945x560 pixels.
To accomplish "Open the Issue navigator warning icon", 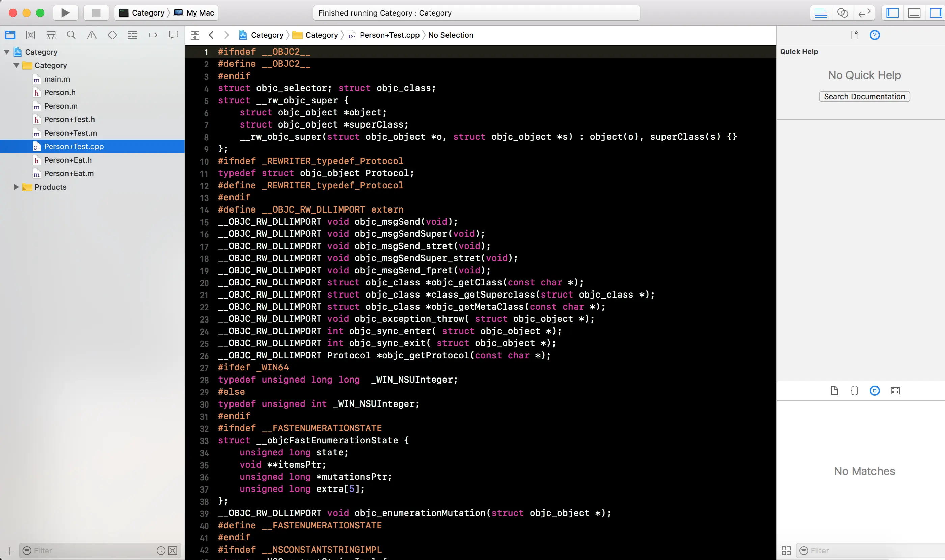I will (92, 35).
